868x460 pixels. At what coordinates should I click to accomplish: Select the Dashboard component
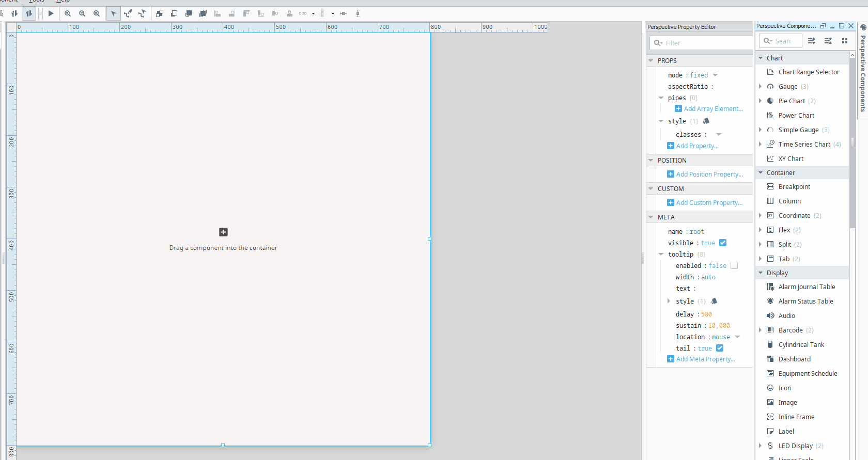[x=795, y=359]
